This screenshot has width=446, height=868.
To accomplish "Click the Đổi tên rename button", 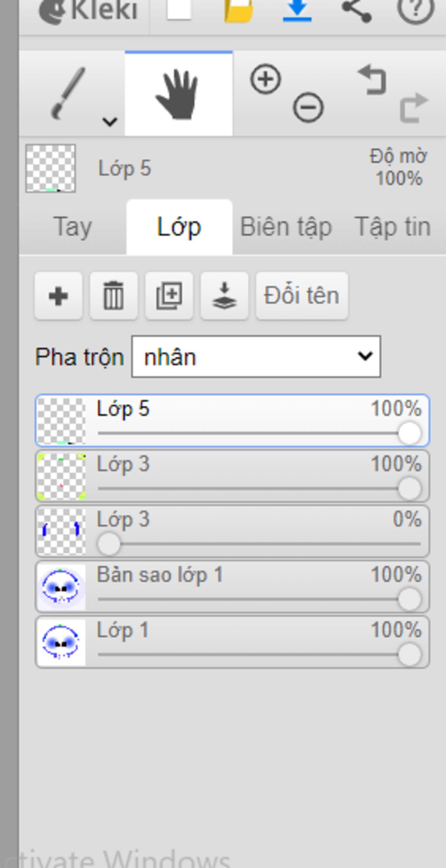I will [302, 296].
